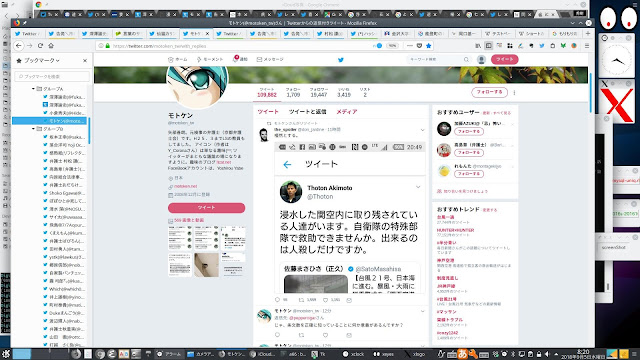Click the magnifier in the Twitter search box
Screen dimensions: 640x360
tap(466, 60)
